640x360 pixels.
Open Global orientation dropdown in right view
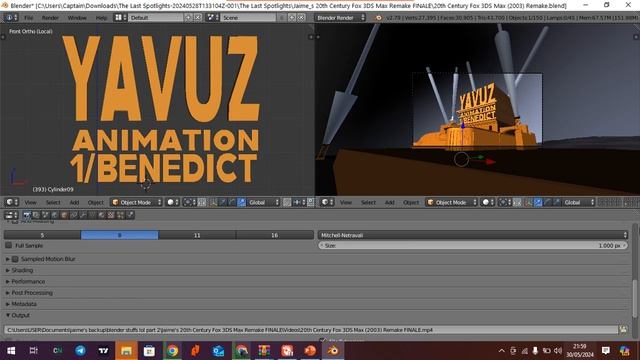tap(579, 202)
